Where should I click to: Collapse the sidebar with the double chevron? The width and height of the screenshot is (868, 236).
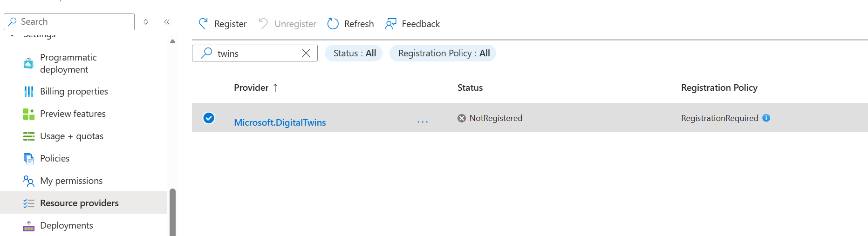pos(167,22)
